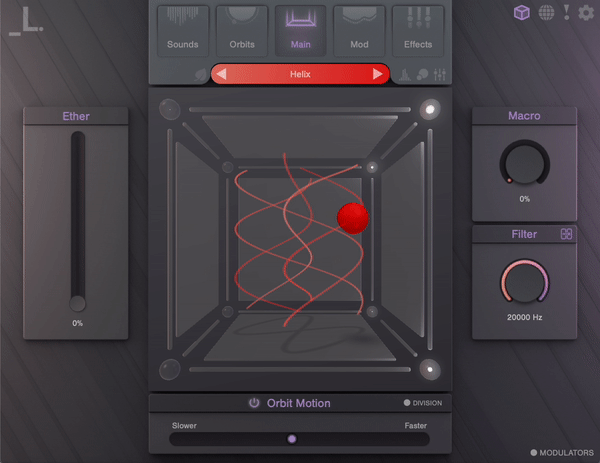
Task: Toggle the MODULATORS panel
Action: [562, 453]
